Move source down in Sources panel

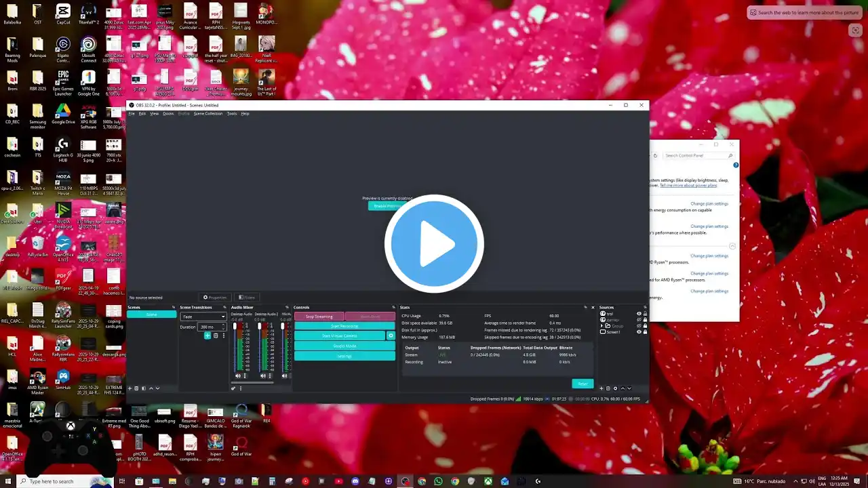(629, 388)
